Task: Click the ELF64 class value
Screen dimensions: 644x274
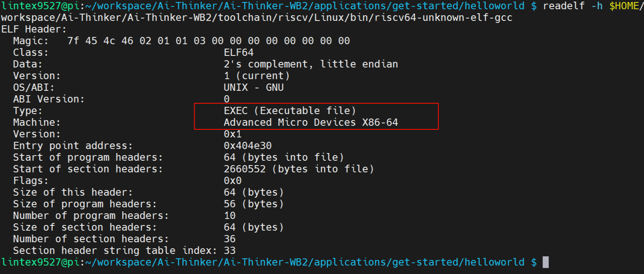Action: click(239, 53)
